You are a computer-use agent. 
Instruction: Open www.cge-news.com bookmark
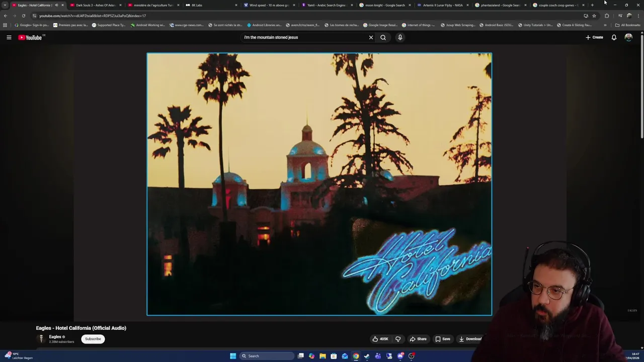click(187, 25)
